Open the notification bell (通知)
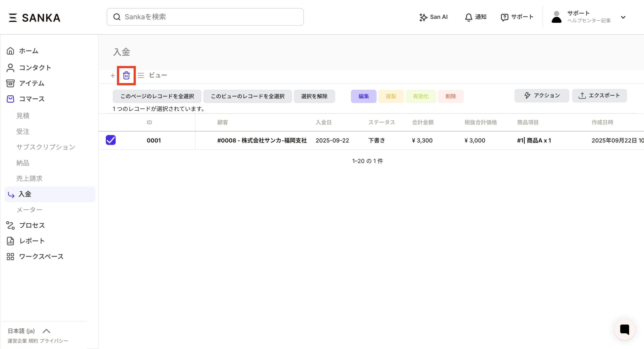Viewport: 644px width, 349px height. pos(469,17)
